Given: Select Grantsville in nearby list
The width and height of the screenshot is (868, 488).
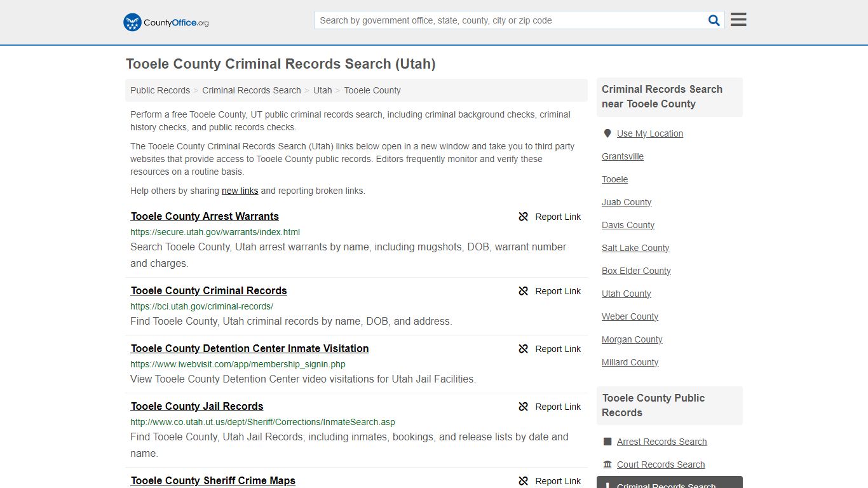Looking at the screenshot, I should [x=623, y=156].
